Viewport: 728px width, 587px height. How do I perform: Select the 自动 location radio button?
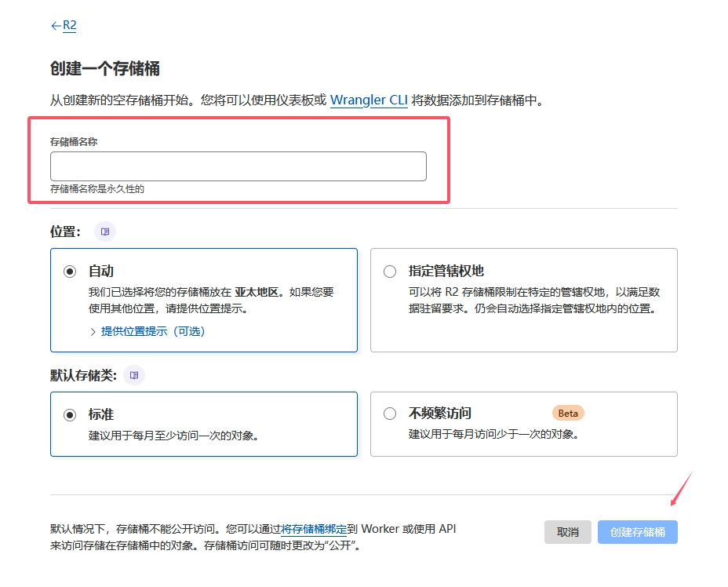[70, 272]
